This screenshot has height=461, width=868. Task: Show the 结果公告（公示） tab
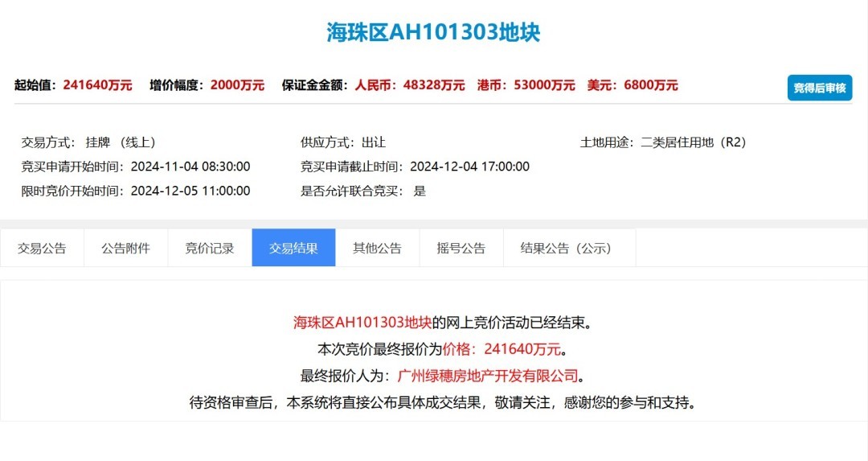[566, 248]
